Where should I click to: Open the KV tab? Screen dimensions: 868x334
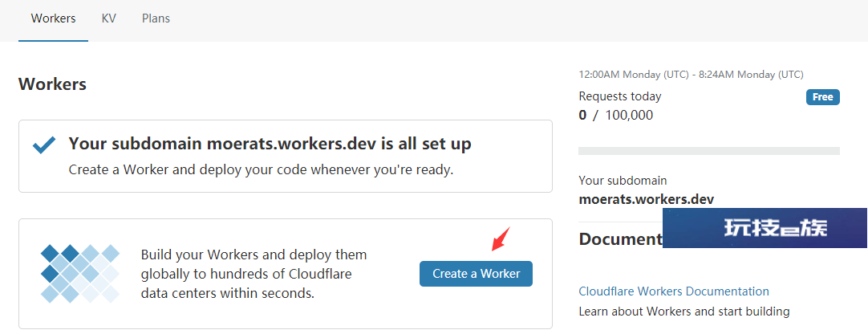108,18
